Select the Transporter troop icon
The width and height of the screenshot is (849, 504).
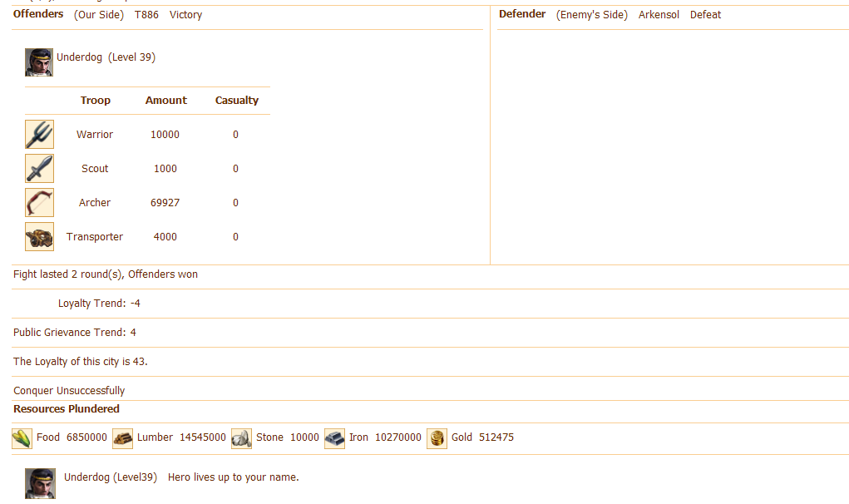tap(39, 237)
